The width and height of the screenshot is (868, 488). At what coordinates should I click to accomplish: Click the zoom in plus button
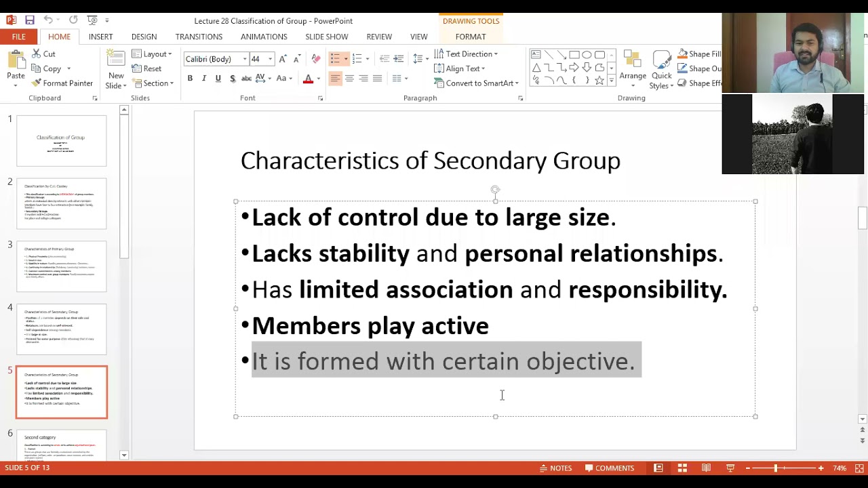click(821, 468)
